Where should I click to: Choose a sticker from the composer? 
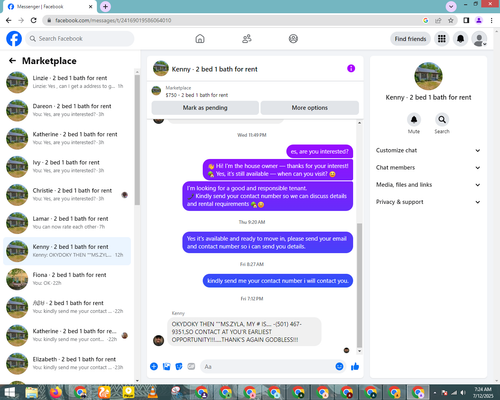179,366
